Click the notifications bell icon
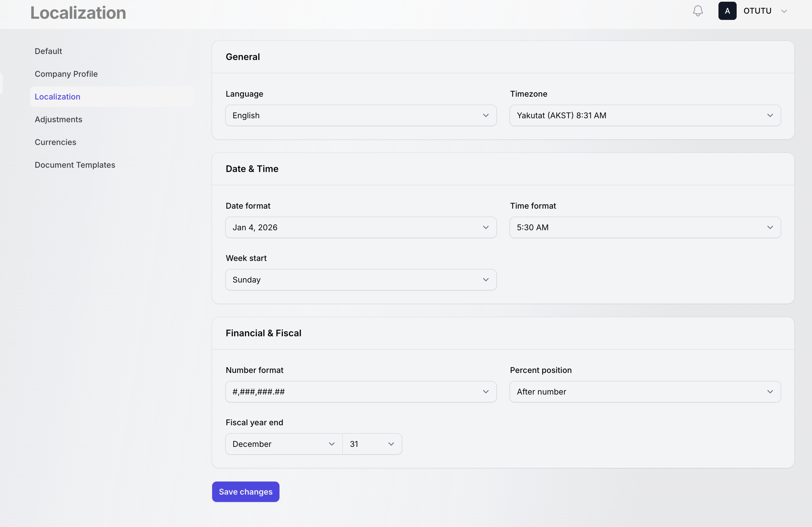Screen dimensions: 812x527 pyautogui.click(x=698, y=11)
